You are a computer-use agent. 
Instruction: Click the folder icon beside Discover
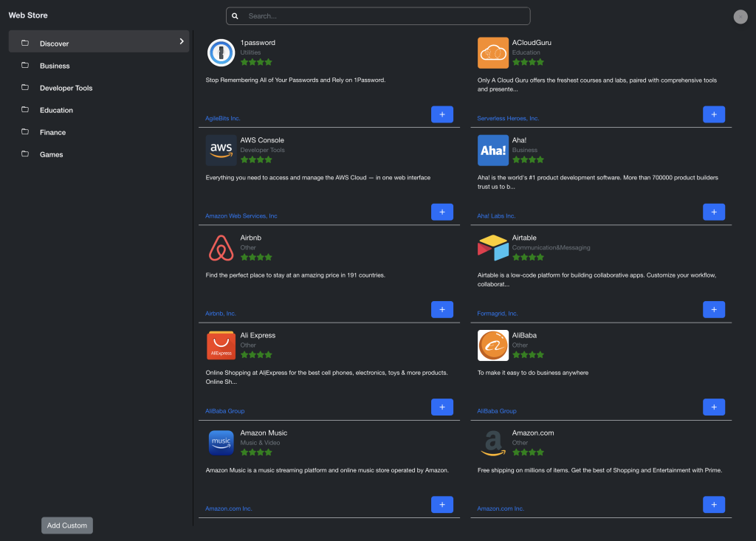click(x=25, y=43)
